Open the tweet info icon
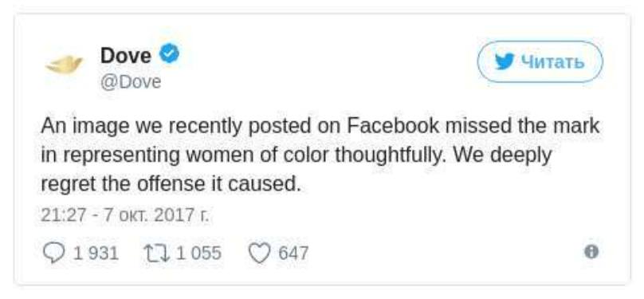 pos(591,251)
